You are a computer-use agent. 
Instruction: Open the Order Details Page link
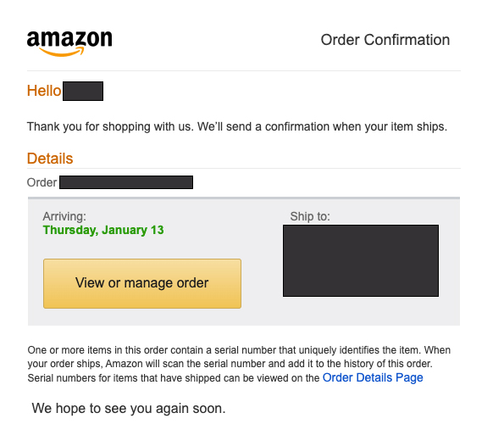pos(373,377)
